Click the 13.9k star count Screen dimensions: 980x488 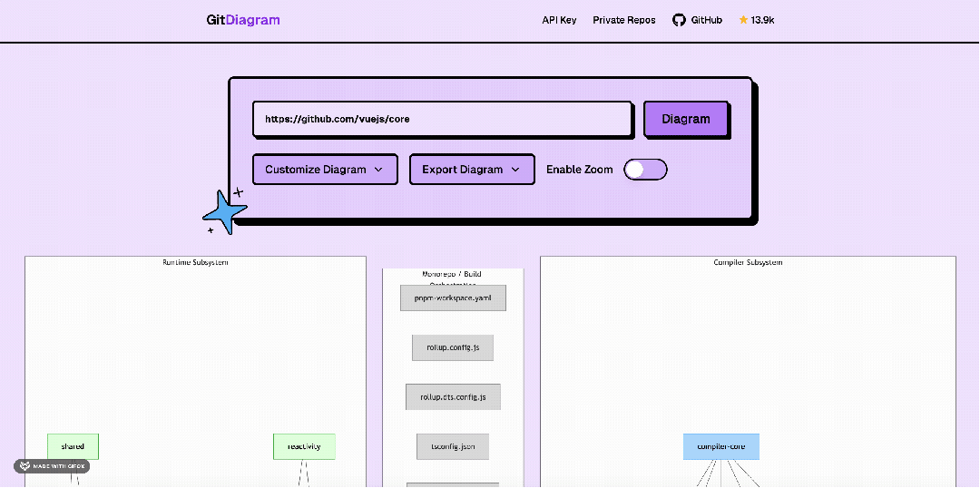coord(762,20)
